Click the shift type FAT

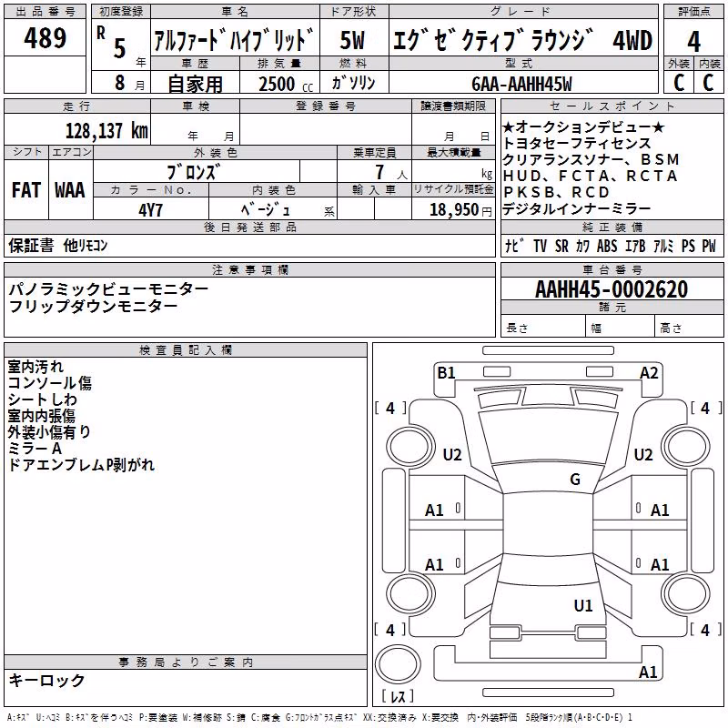26,190
